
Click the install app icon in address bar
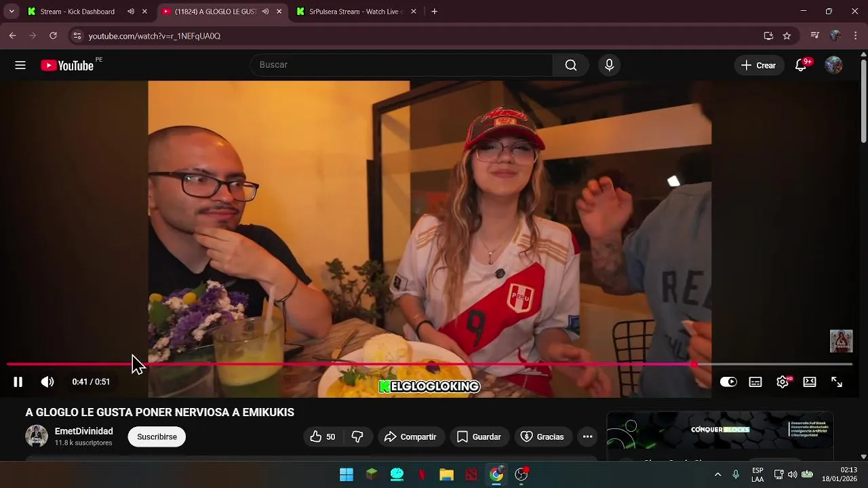768,36
